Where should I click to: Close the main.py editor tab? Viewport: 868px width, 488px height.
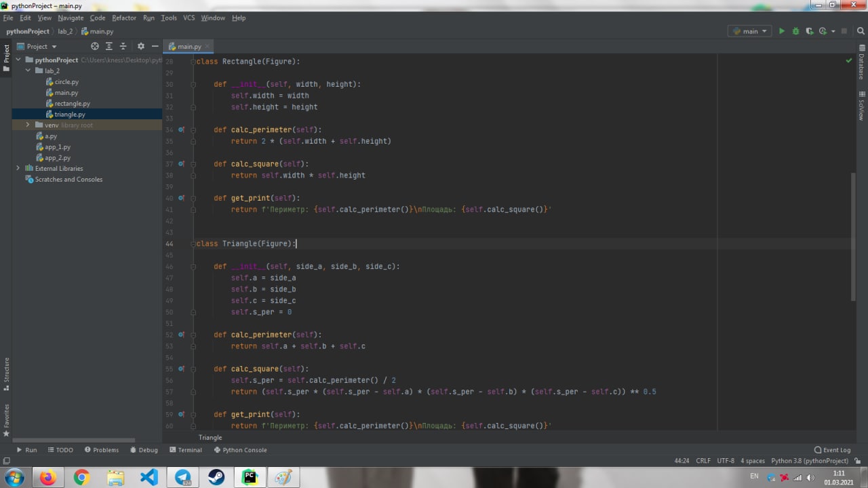click(208, 46)
